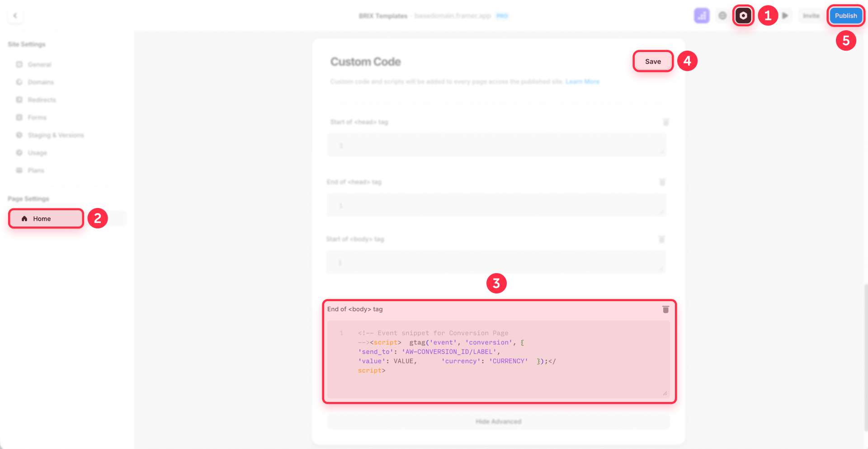Viewport: 868px width, 449px height.
Task: Click the back arrow icon
Action: (15, 15)
